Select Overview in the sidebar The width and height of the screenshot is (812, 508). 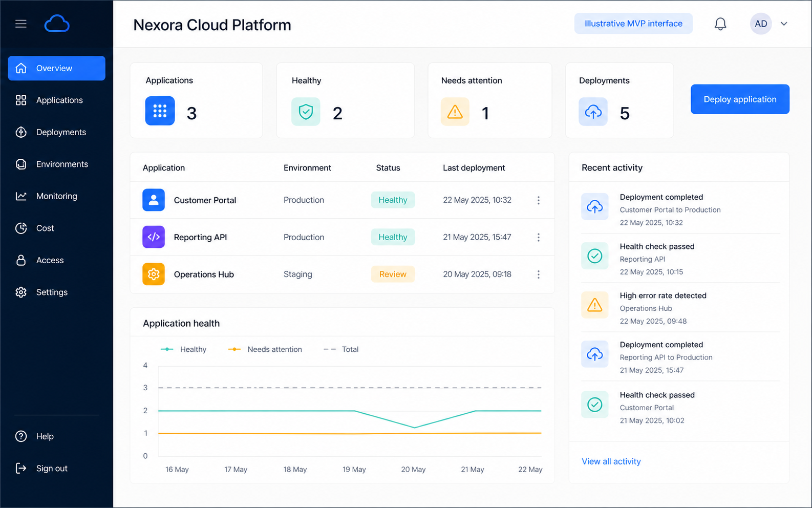pos(57,68)
